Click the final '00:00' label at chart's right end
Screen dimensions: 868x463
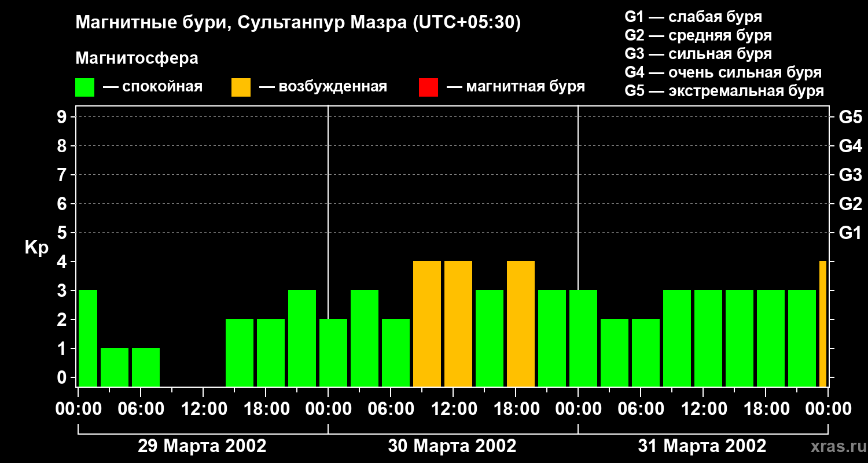[x=827, y=409]
